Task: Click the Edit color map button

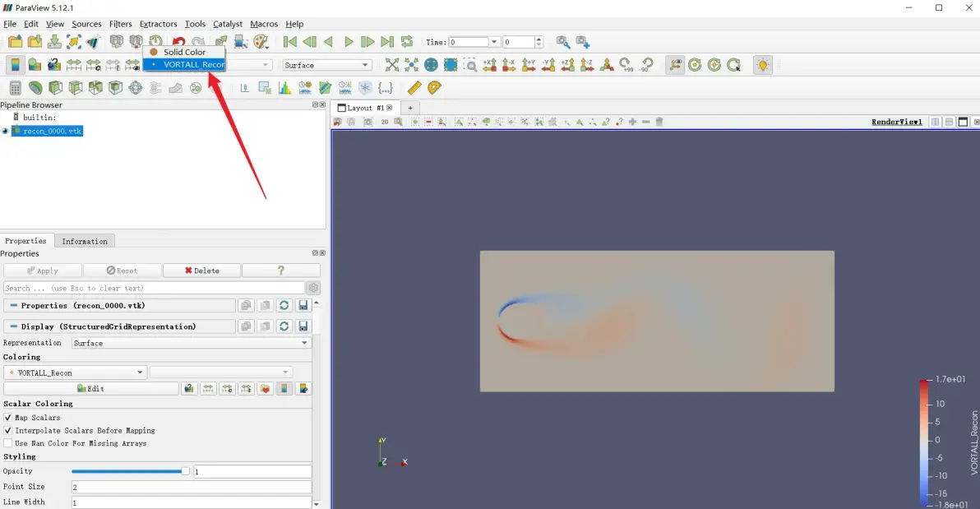Action: pos(90,389)
